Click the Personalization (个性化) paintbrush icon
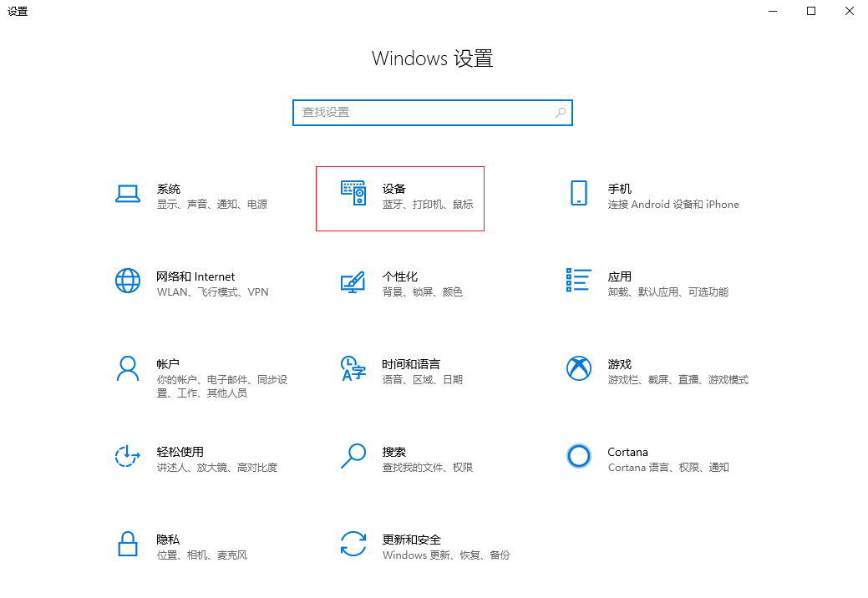 (x=353, y=281)
